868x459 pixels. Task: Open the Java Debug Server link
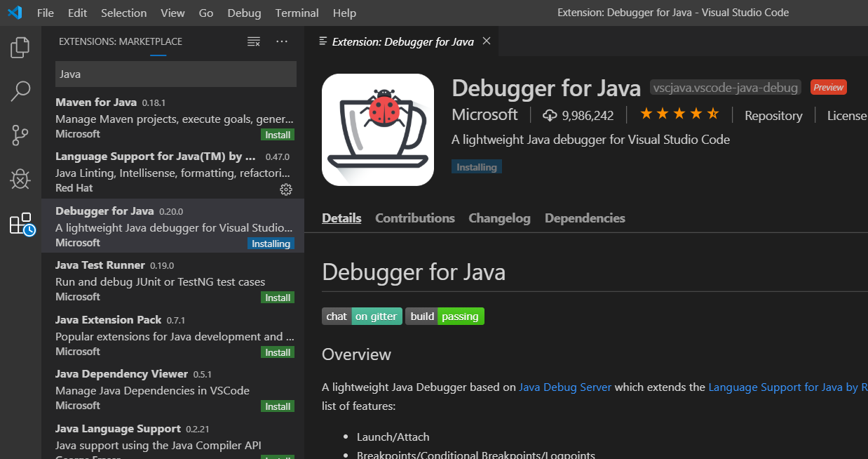[565, 387]
